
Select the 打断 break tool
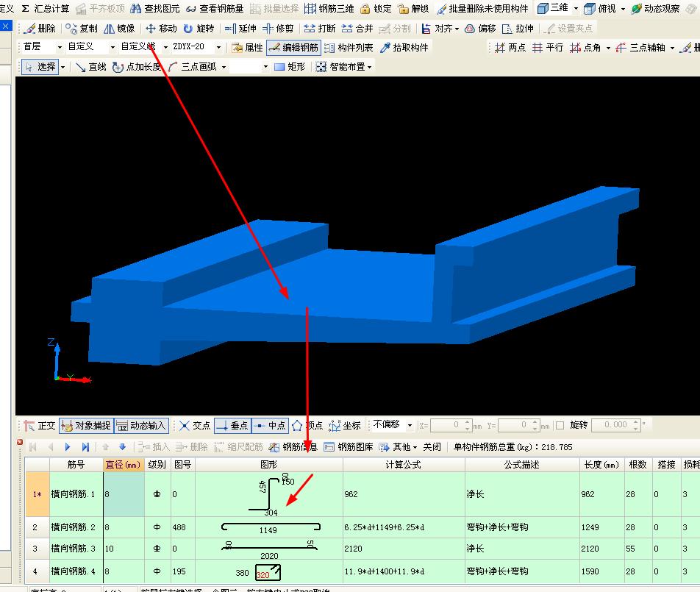coord(320,29)
